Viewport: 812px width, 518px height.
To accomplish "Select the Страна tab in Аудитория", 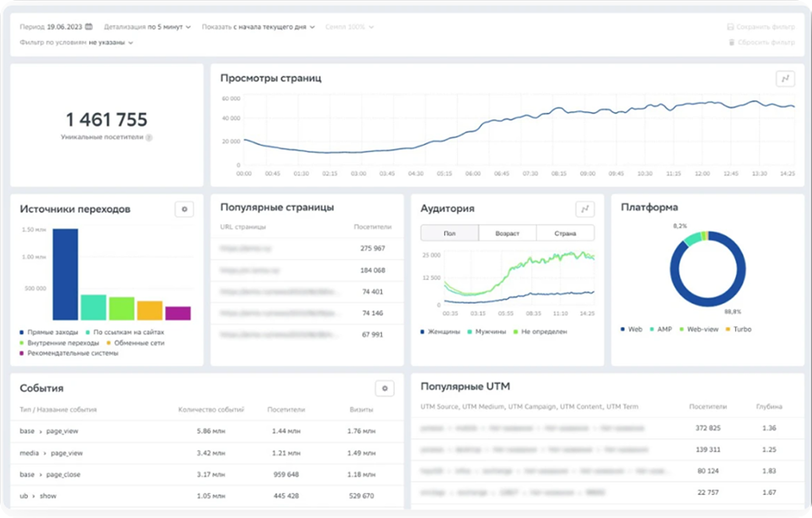I will [x=565, y=233].
